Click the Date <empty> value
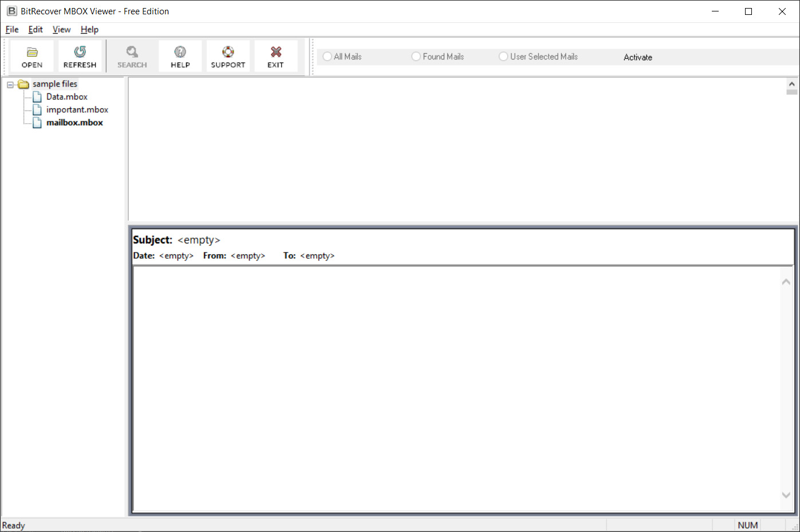 pos(176,256)
